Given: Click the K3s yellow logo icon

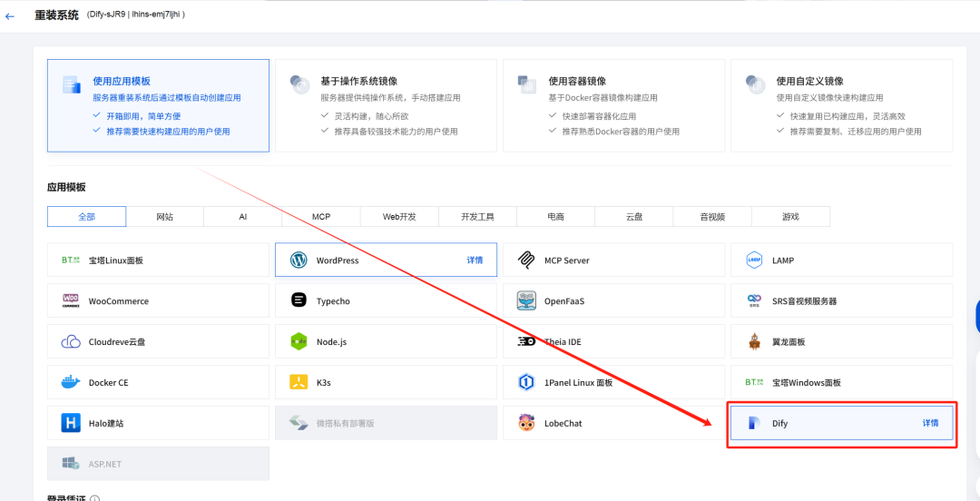Looking at the screenshot, I should [299, 382].
